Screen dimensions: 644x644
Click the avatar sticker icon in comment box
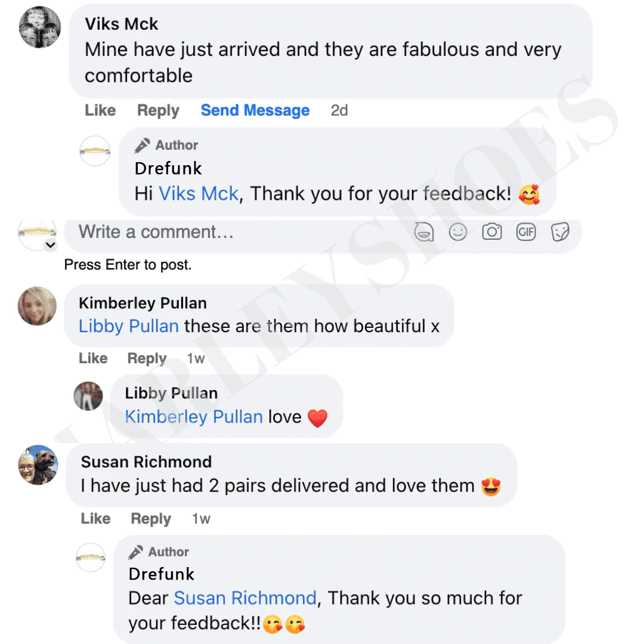point(424,232)
